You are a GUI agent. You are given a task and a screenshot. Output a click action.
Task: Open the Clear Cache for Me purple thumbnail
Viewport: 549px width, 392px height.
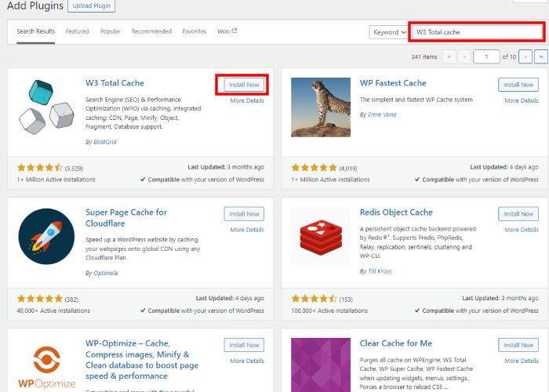pos(321,365)
